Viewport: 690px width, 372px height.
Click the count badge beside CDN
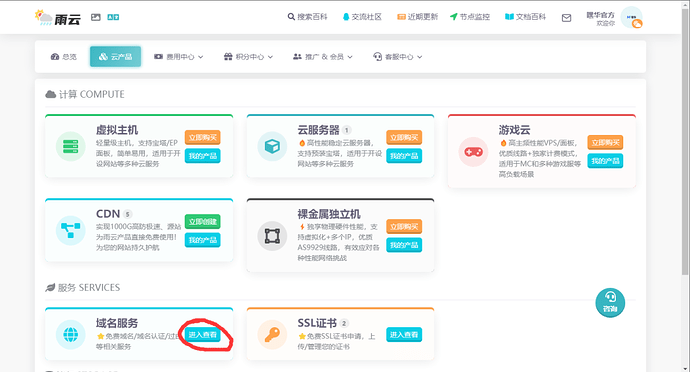127,214
